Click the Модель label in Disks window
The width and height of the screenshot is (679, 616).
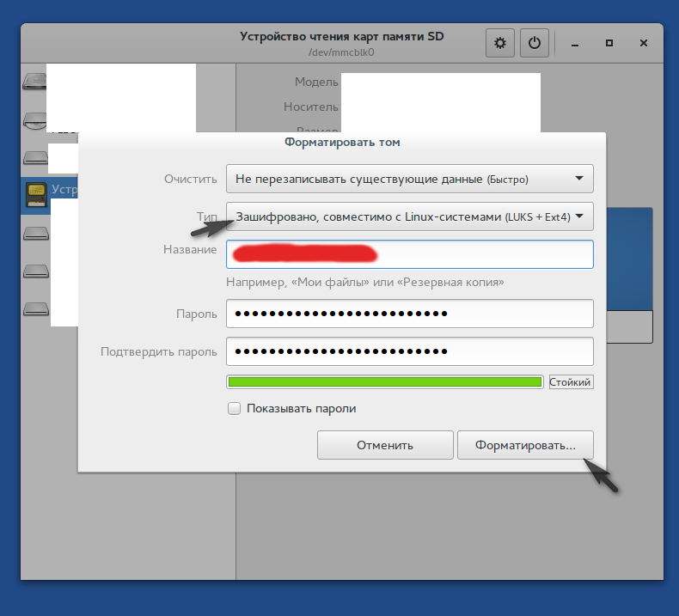click(316, 82)
